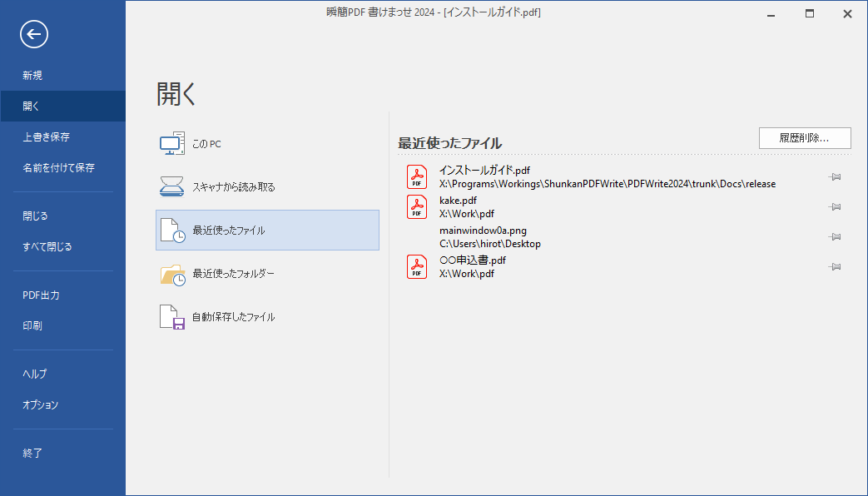
Task: Minimize the 瞬簡PDF 書けまっせ window
Action: [x=771, y=14]
